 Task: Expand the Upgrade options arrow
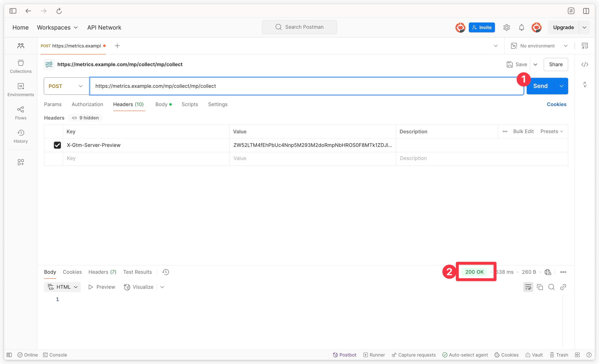pyautogui.click(x=584, y=27)
